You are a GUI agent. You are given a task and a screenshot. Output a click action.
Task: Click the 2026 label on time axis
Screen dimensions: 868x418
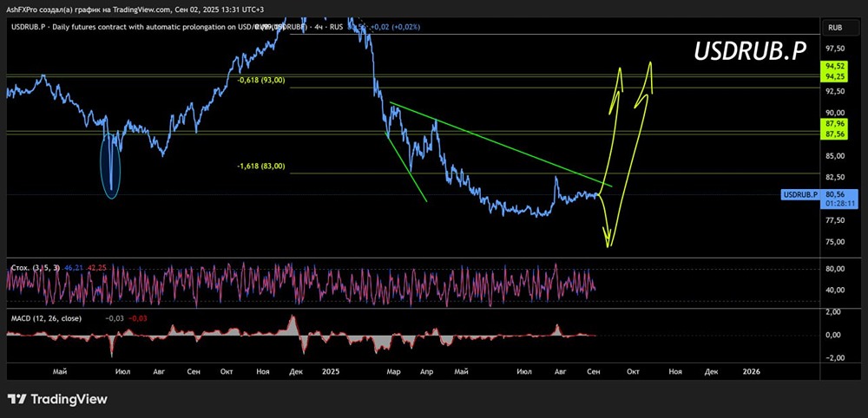tap(751, 371)
